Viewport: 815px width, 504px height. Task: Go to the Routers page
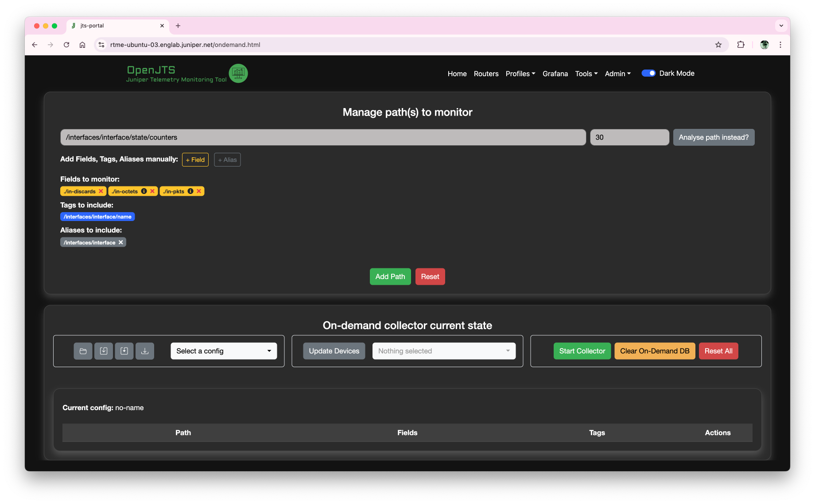486,74
